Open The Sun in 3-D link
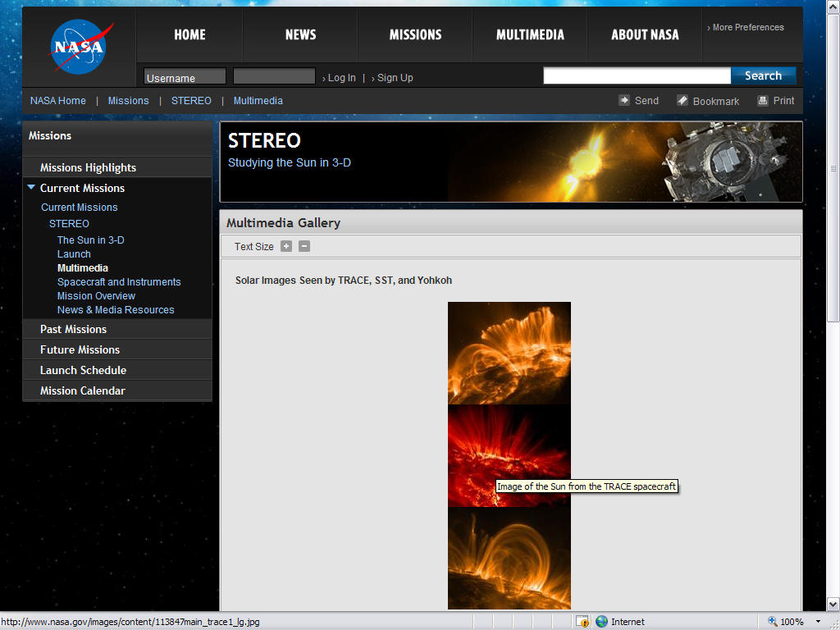This screenshot has height=630, width=840. pyautogui.click(x=91, y=240)
